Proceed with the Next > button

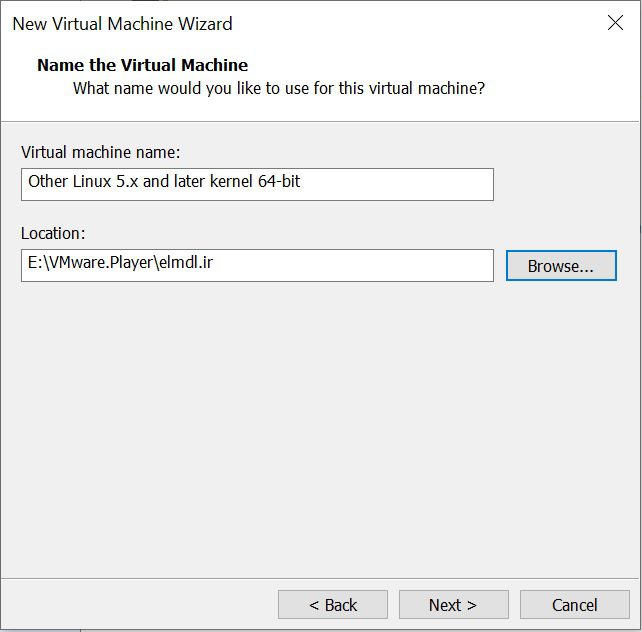click(453, 604)
